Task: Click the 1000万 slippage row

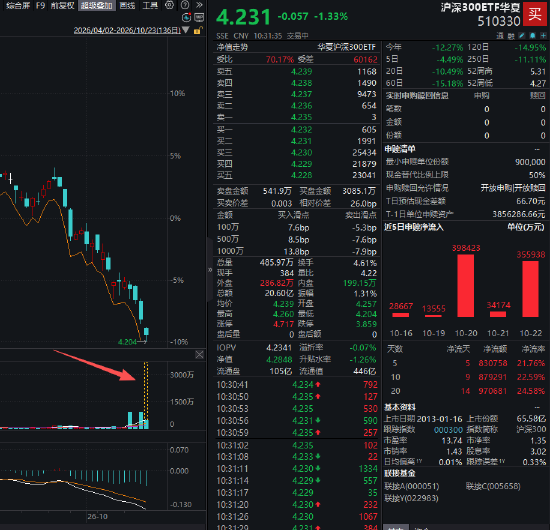Action: 296,251
